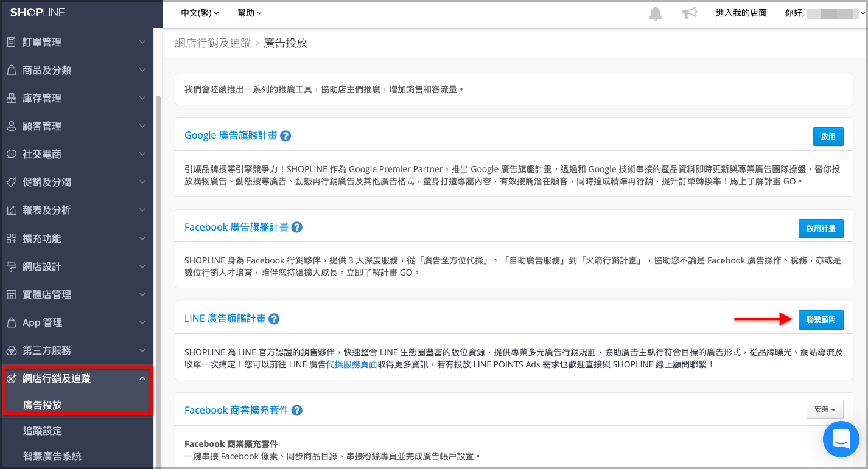Click help icon beside LINE 廣告旗艦計畫
This screenshot has width=868, height=469.
274,319
